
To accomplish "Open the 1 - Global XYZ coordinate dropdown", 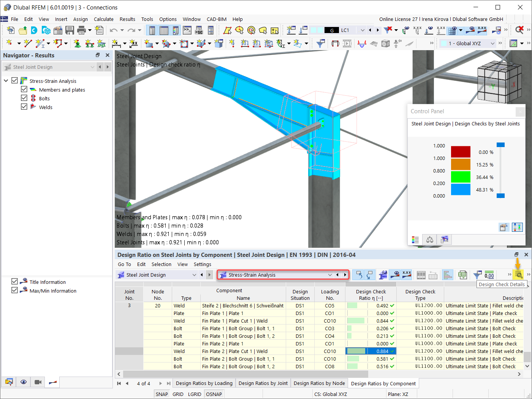I will pyautogui.click(x=492, y=43).
